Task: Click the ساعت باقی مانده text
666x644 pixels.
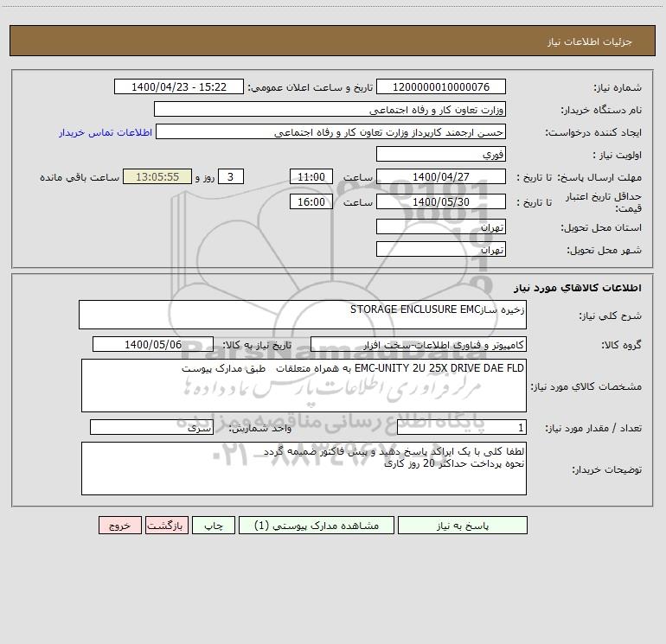Action: point(80,177)
